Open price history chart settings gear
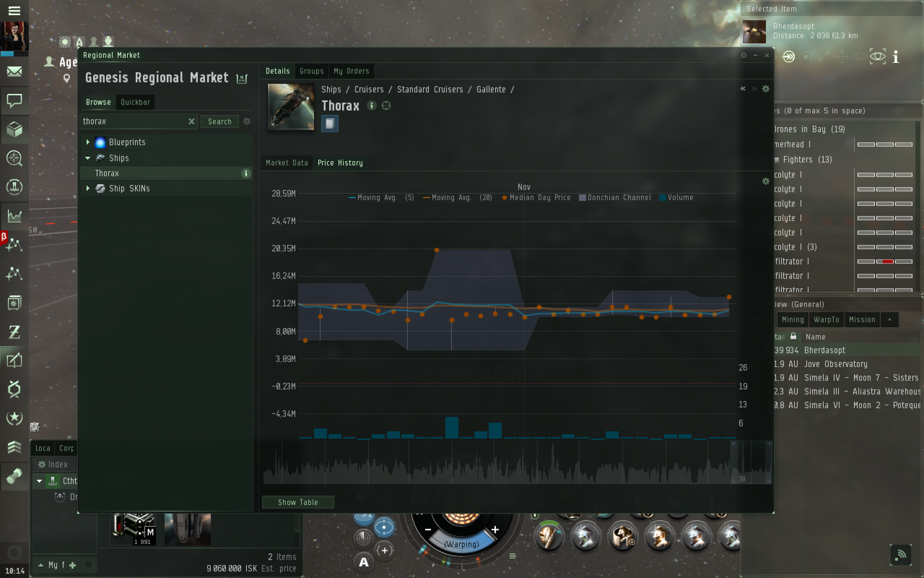 [x=766, y=181]
